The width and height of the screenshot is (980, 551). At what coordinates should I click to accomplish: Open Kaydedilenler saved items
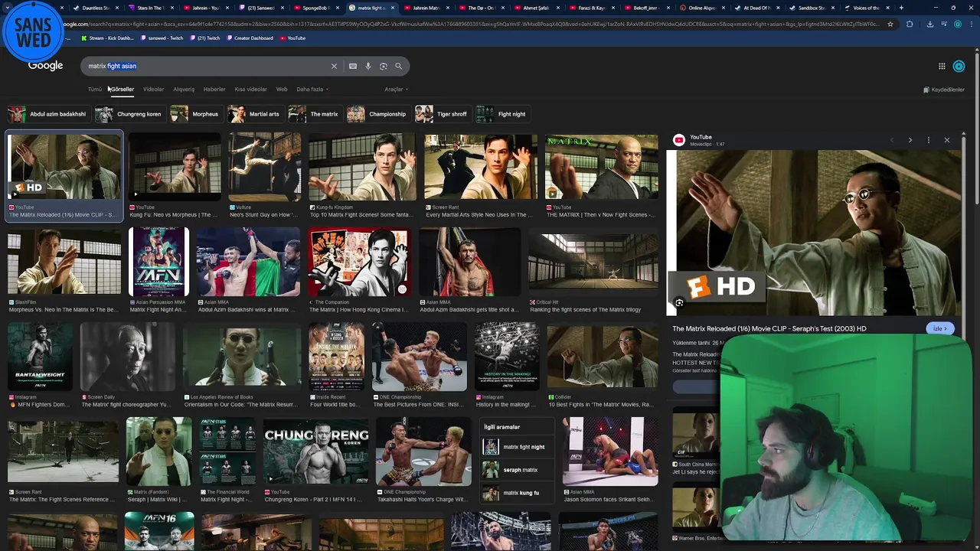pos(944,90)
